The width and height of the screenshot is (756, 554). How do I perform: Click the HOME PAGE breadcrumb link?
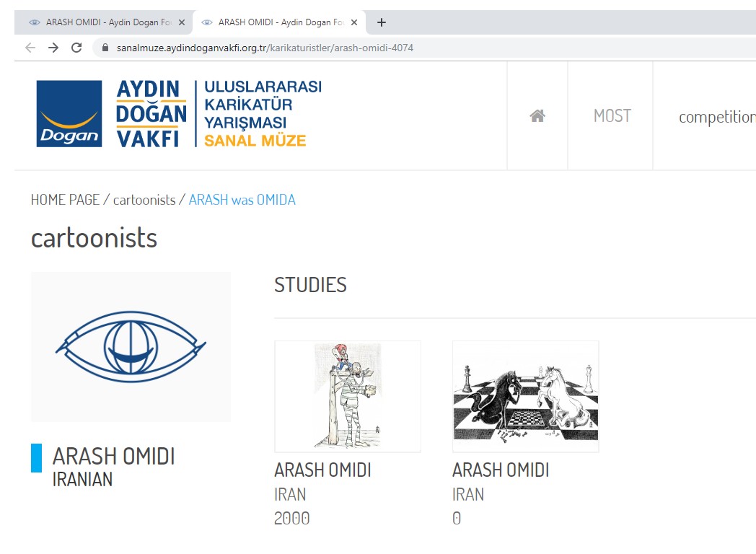[x=65, y=200]
